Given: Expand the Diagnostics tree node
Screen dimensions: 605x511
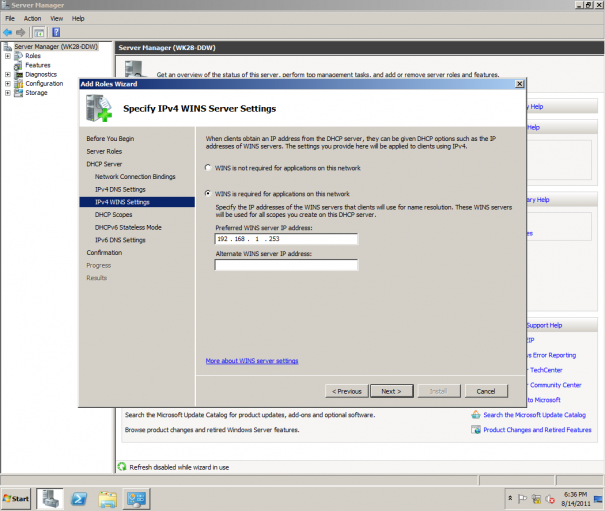Looking at the screenshot, I should pos(7,74).
